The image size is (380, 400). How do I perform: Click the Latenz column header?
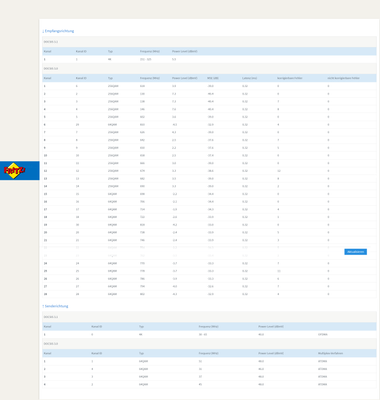[x=249, y=78]
